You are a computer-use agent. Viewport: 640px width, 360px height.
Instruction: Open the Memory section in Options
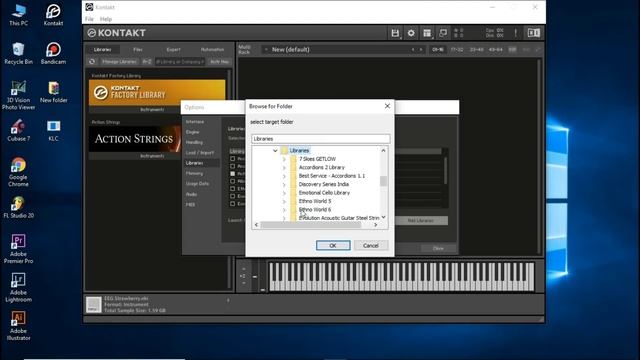(x=194, y=173)
